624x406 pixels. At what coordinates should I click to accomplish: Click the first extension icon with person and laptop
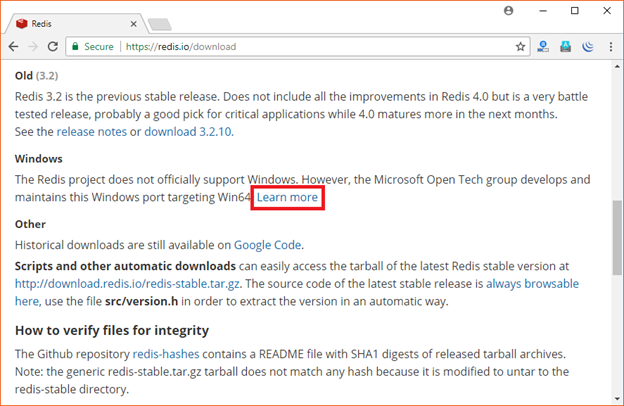pos(543,47)
